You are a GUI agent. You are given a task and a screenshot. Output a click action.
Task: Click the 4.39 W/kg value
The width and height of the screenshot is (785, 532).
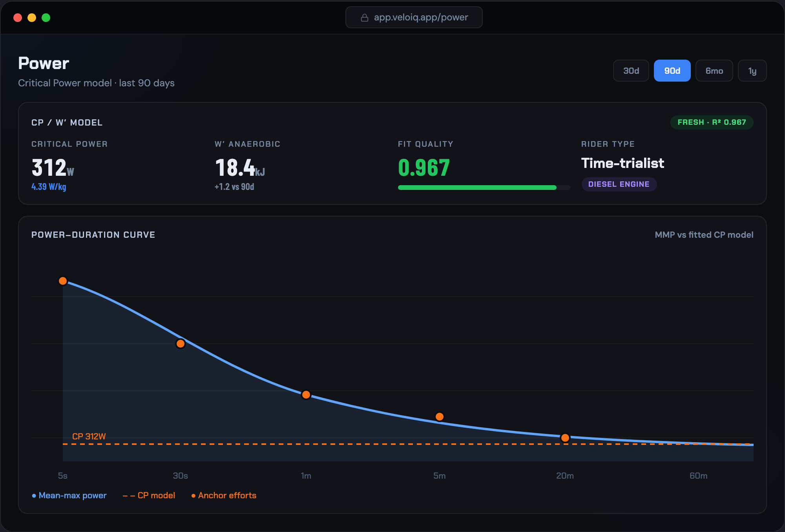[49, 187]
